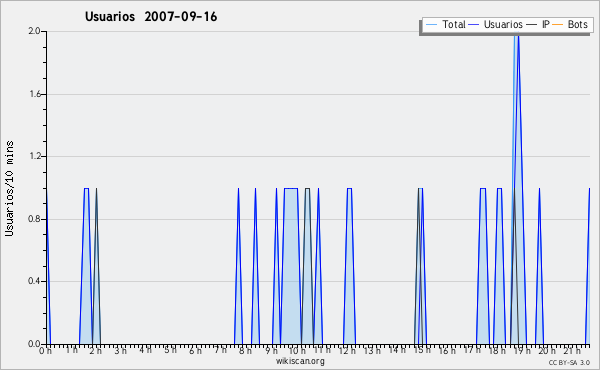Screen dimensions: 600x370
Task: Click the peak near 12 h
Action: (349, 266)
